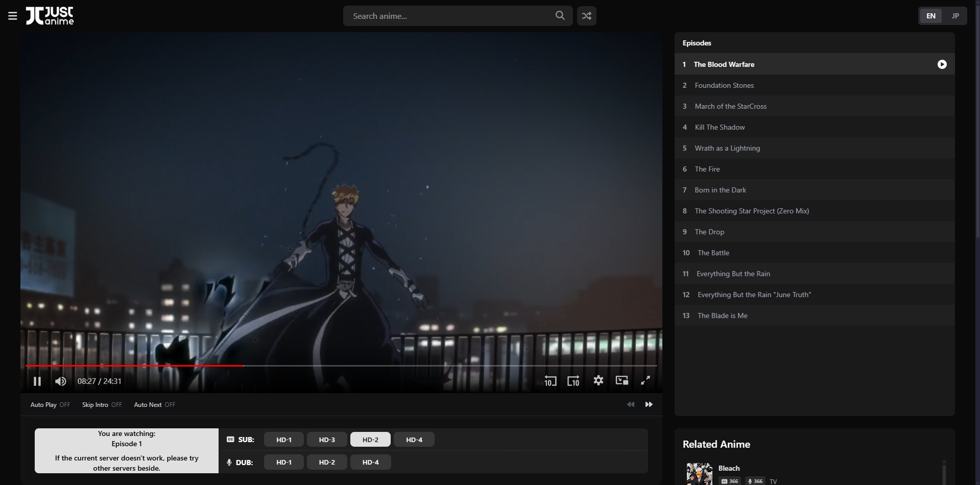The width and height of the screenshot is (980, 485).
Task: Mute the video volume
Action: 60,381
